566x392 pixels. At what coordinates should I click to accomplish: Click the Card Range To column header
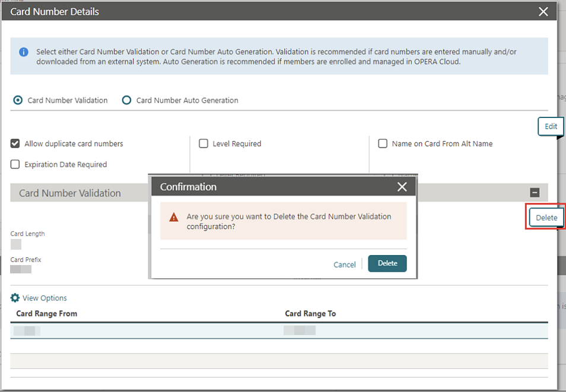pos(310,313)
